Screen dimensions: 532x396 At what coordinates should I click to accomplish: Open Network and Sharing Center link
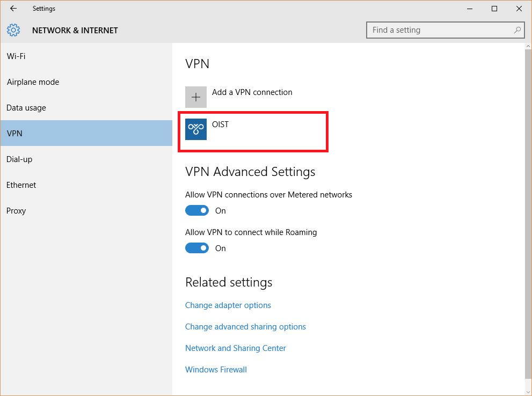point(236,348)
